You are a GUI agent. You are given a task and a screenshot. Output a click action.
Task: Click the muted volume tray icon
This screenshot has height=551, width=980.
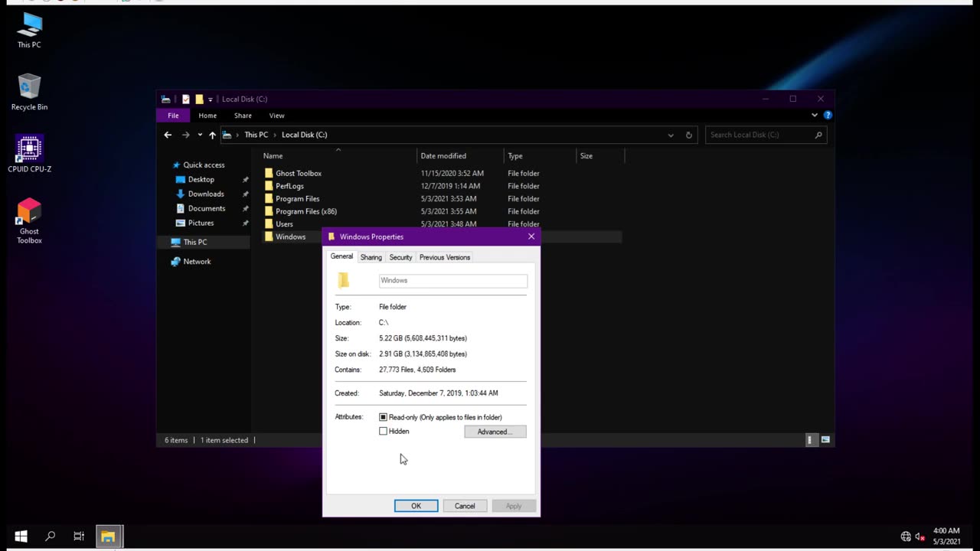920,536
